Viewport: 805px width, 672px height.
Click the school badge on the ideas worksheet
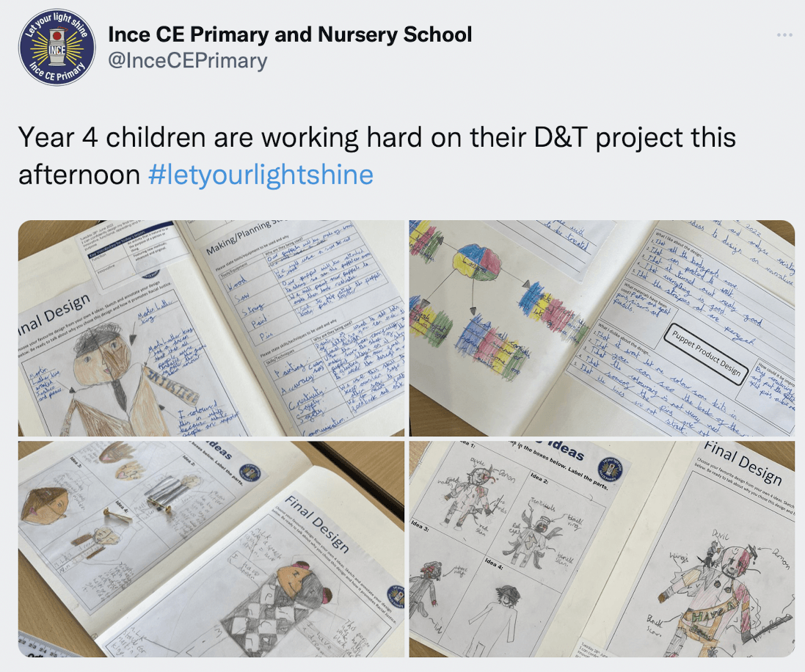[609, 470]
